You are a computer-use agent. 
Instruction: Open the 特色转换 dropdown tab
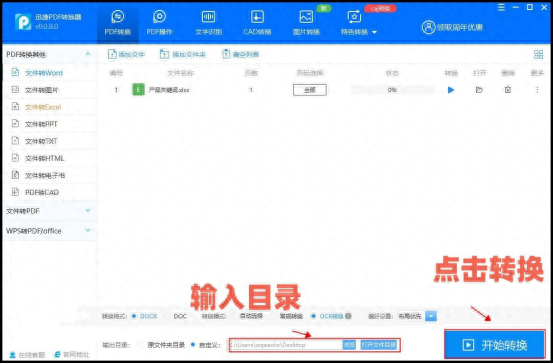(358, 22)
